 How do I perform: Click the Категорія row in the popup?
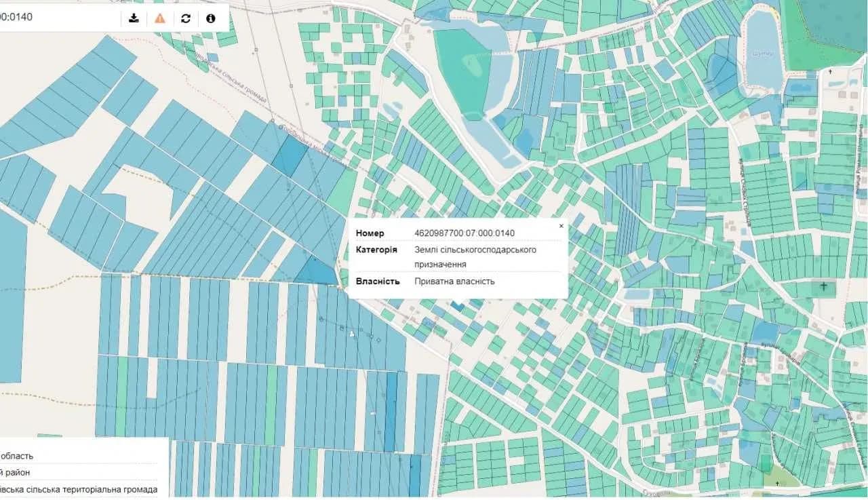[x=458, y=257]
